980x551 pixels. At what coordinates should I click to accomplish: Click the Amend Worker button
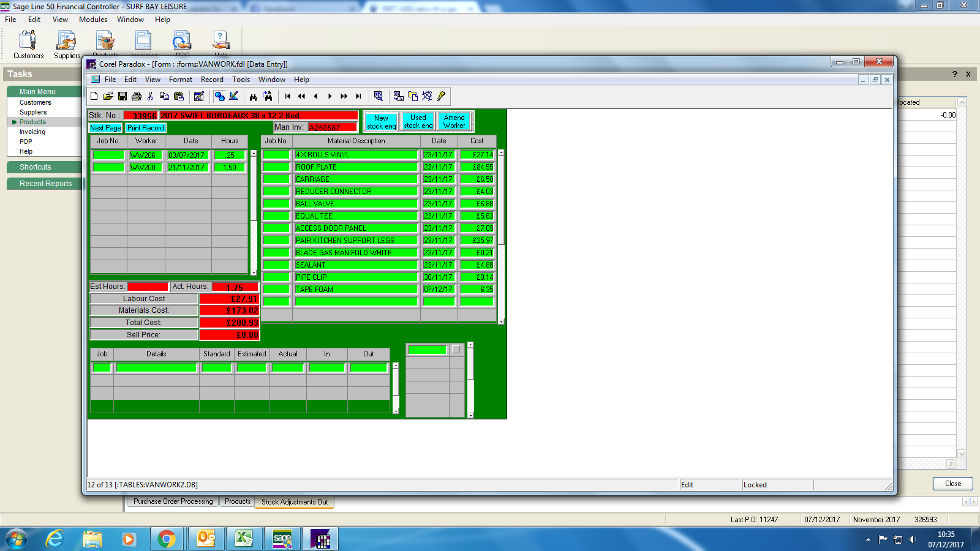coord(454,121)
